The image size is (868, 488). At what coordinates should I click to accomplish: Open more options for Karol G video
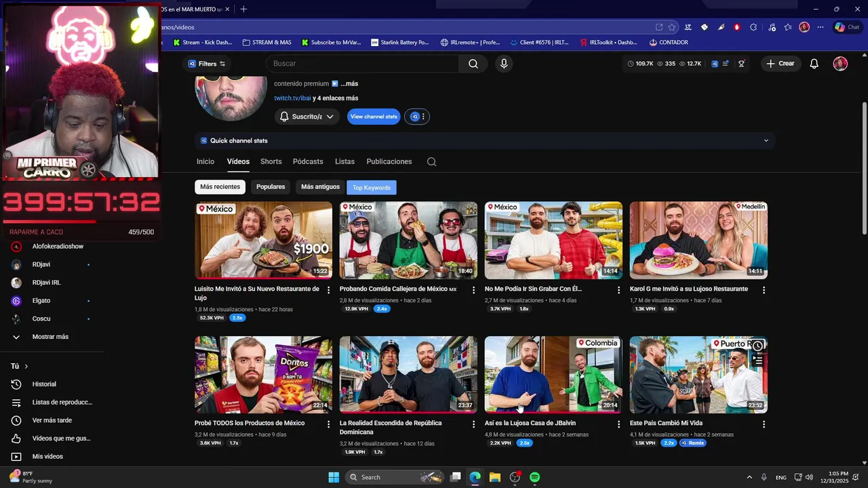point(764,290)
